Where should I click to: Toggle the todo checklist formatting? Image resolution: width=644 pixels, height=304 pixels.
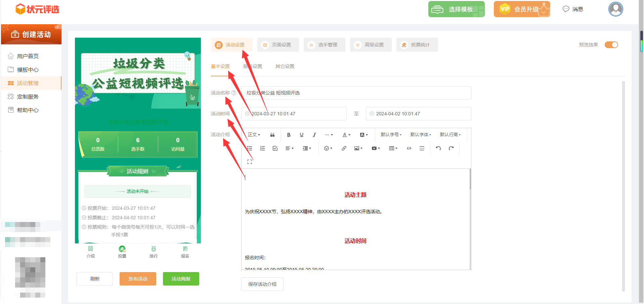tap(275, 148)
